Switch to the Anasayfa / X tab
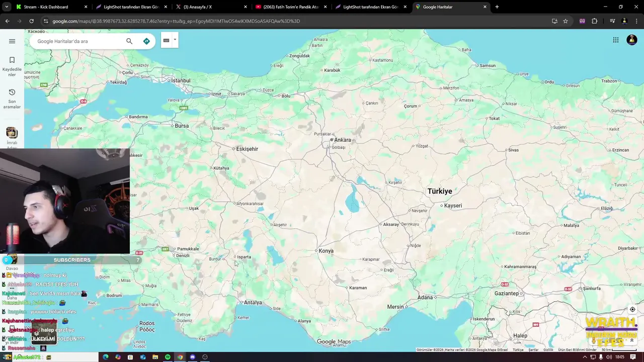The height and width of the screenshot is (362, 644). click(211, 7)
